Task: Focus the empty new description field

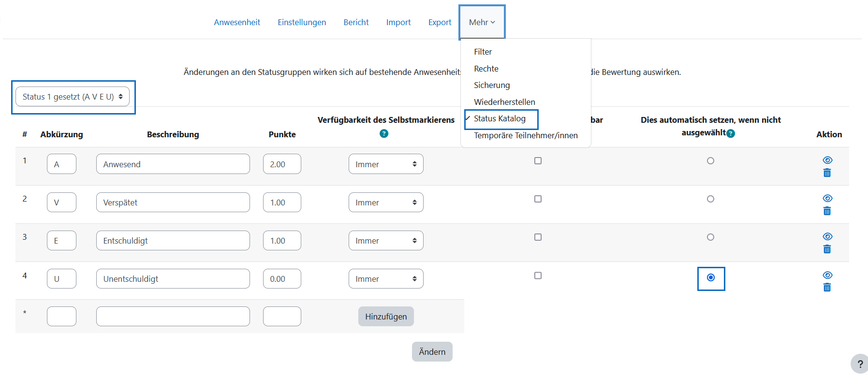Action: pyautogui.click(x=173, y=316)
